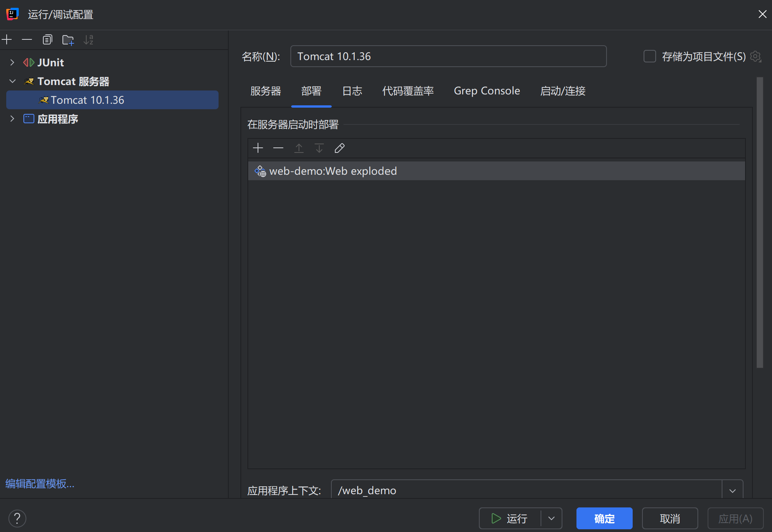Click the web-demo artifact icon
The width and height of the screenshot is (772, 532).
click(x=260, y=171)
